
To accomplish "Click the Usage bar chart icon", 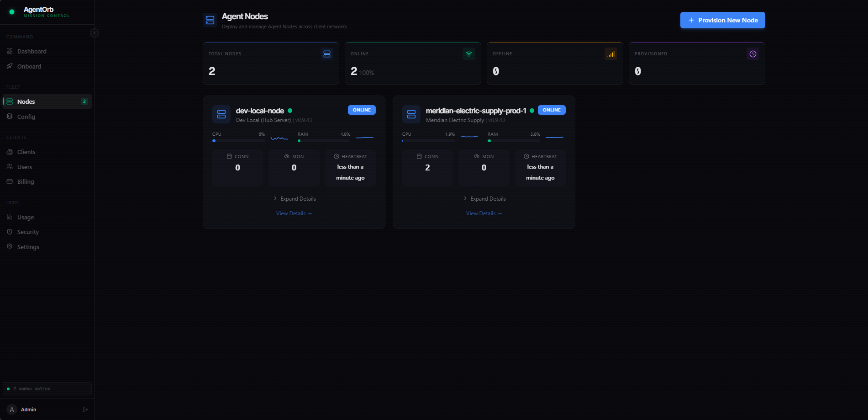I will tap(10, 217).
